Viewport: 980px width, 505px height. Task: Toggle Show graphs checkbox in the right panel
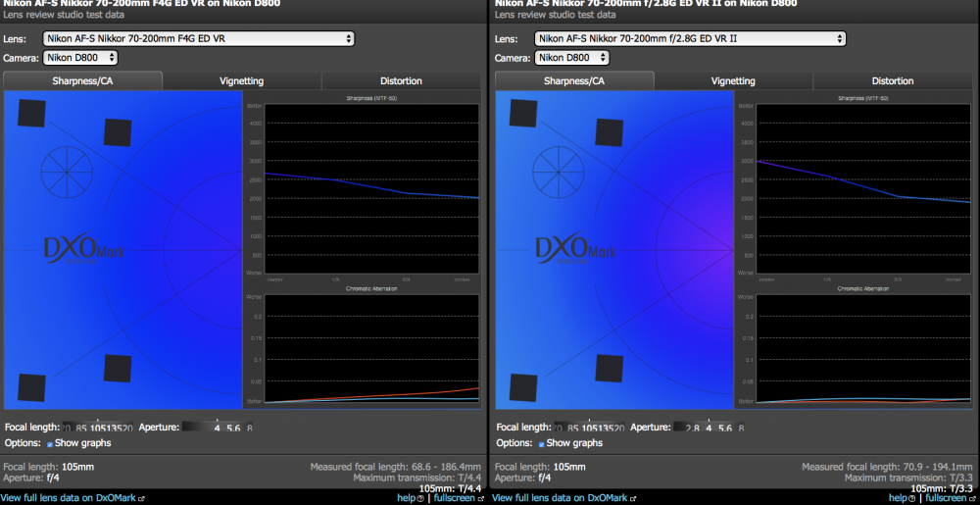click(x=541, y=444)
